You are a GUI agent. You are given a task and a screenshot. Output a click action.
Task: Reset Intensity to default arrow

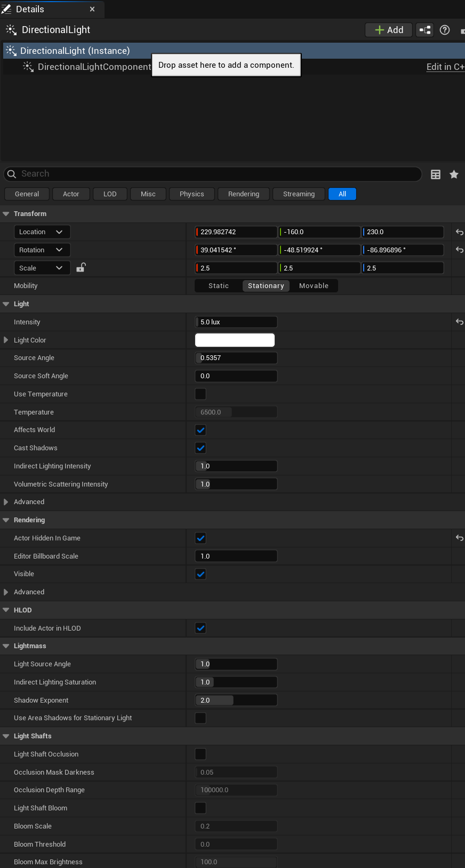coord(459,322)
